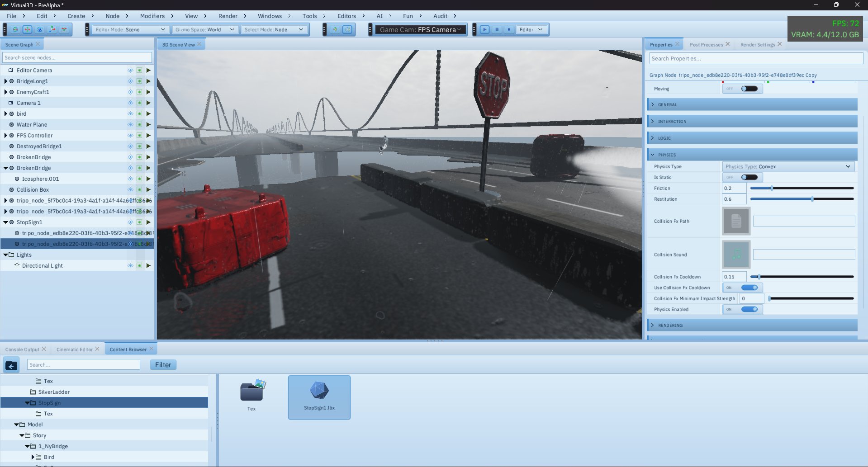Click the play arrow on Editor Camera row
Image resolution: width=868 pixels, height=467 pixels.
point(148,70)
